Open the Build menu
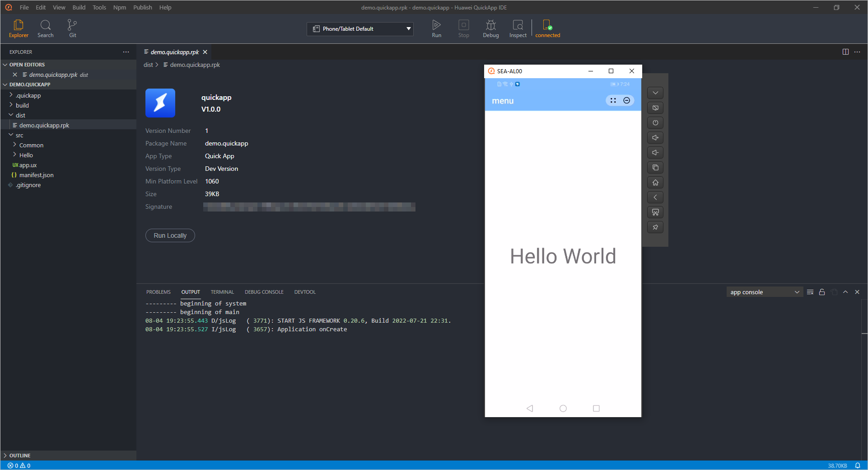The width and height of the screenshot is (868, 470). [79, 7]
